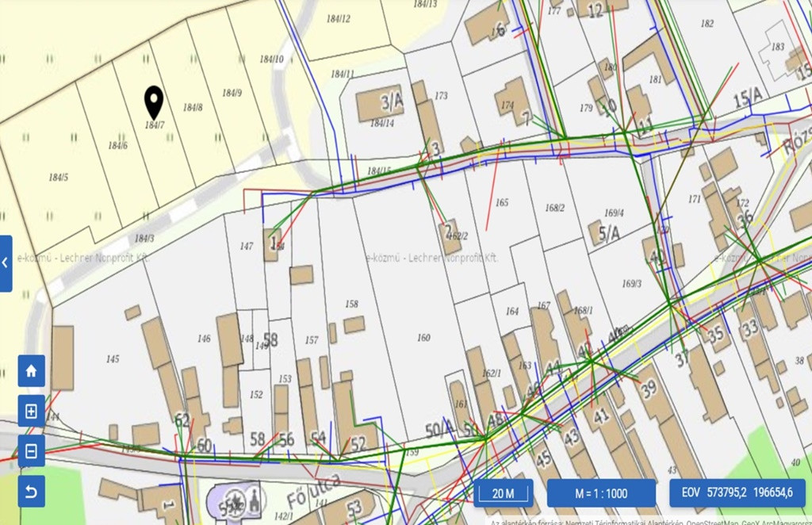Zoom in with the plus icon

[32, 411]
